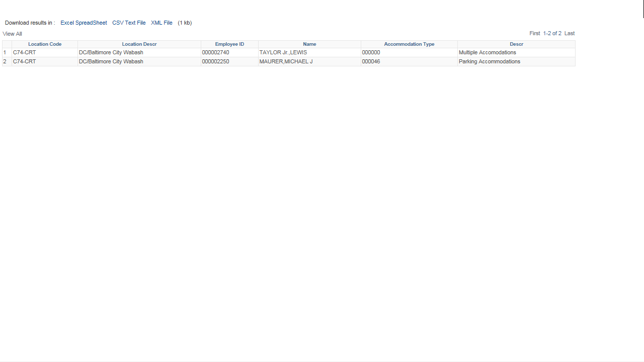The width and height of the screenshot is (644, 362).
Task: Click name TAYLOR Jr.,LEWIS
Action: click(x=283, y=52)
